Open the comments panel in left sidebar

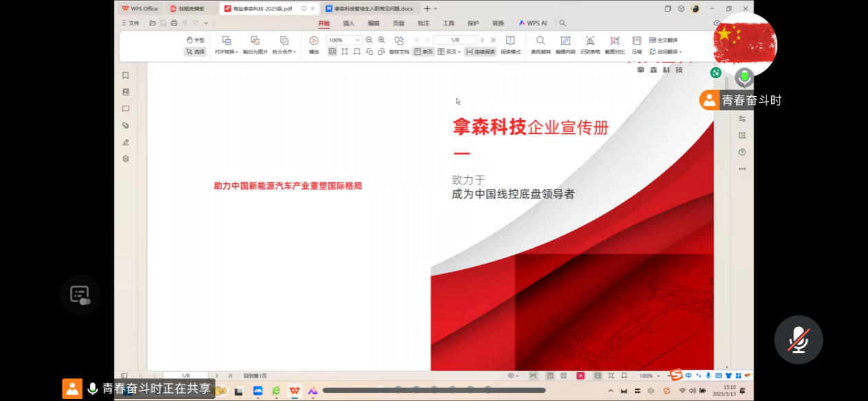pos(126,108)
